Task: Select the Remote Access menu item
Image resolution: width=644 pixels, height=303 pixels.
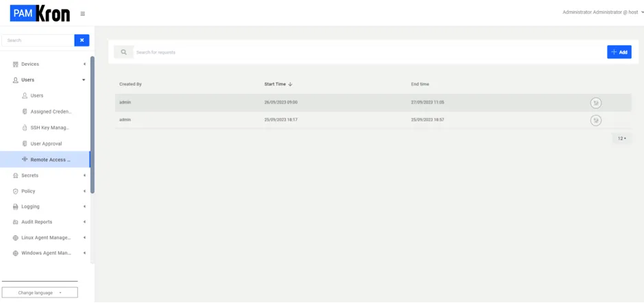Action: click(x=45, y=160)
